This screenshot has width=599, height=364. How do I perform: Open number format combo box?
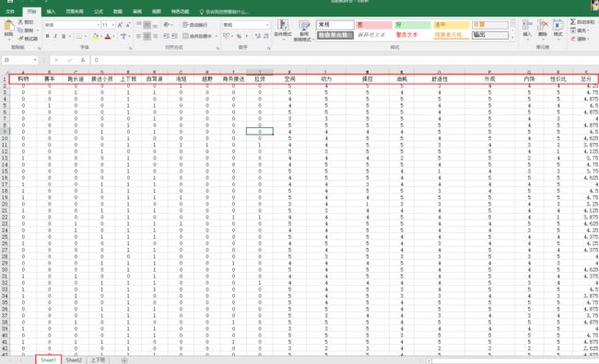coord(246,25)
